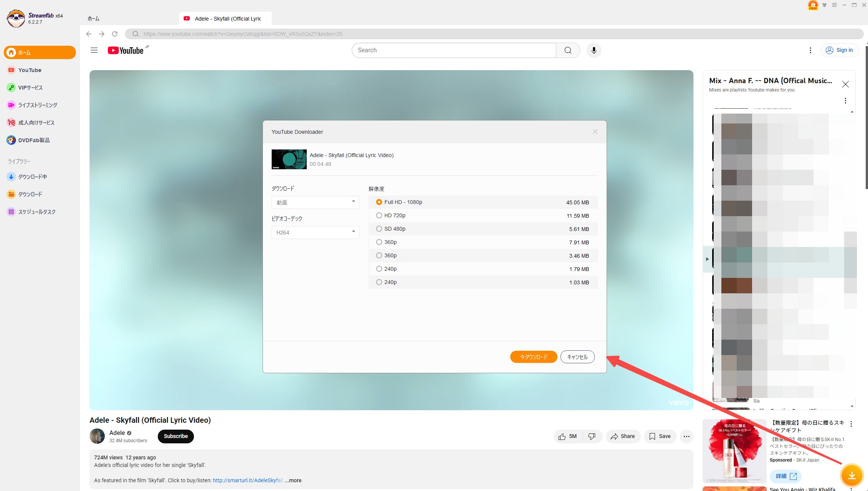This screenshot has height=491, width=868.
Task: Open ライブストリーミング in the sidebar
Action: click(x=40, y=105)
